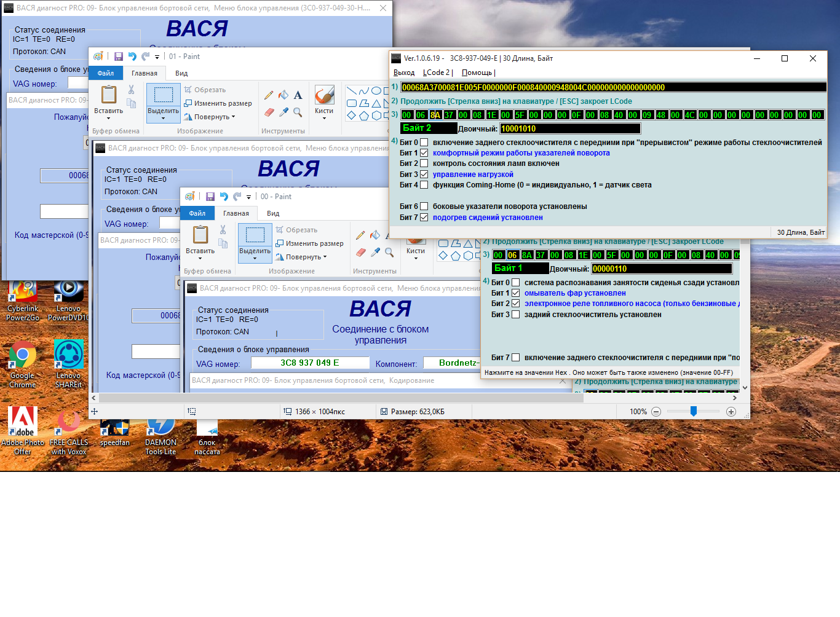
Task: Switch to the Вид tab in 01 - Paint
Action: pyautogui.click(x=181, y=73)
